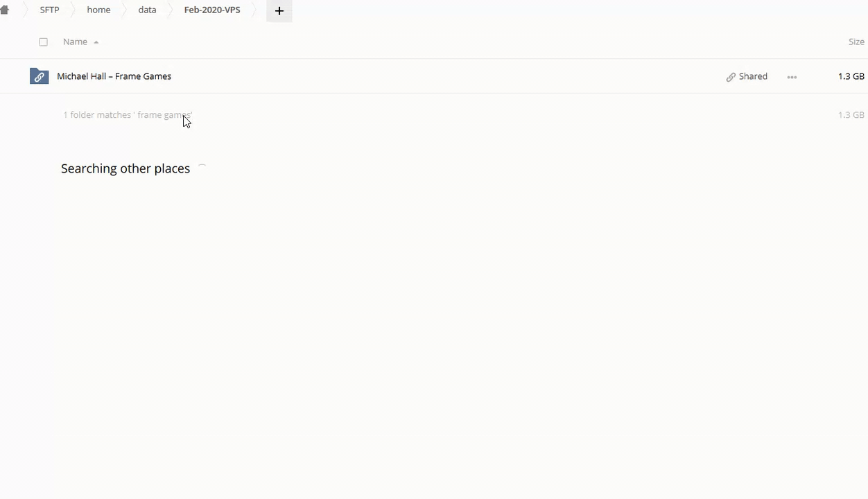This screenshot has width=868, height=499.
Task: Toggle the select-all checkbox in the header
Action: (44, 42)
